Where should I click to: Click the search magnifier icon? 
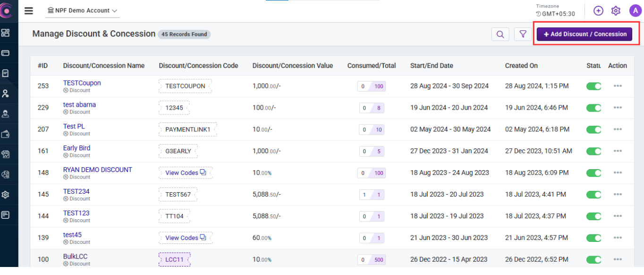(x=500, y=34)
